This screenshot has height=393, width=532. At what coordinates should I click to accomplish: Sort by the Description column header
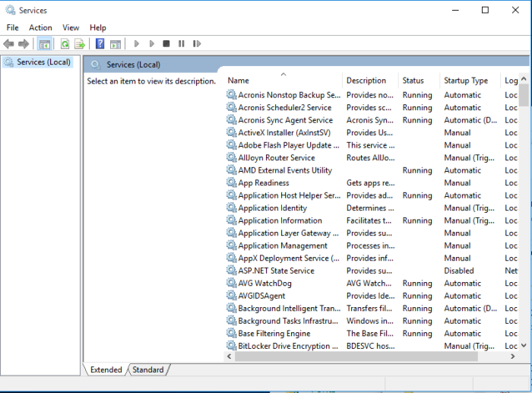(x=370, y=81)
